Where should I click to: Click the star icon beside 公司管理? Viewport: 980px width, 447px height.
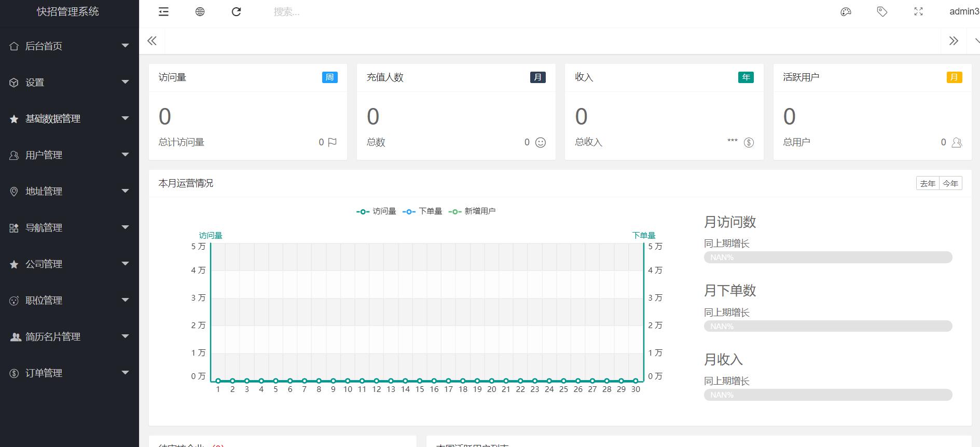tap(14, 264)
